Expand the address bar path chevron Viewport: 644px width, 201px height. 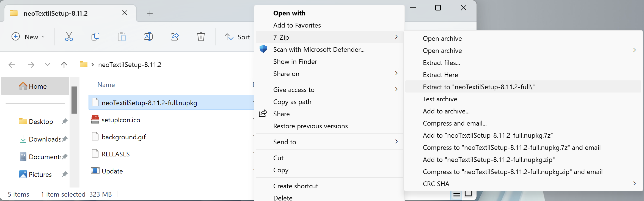coord(93,65)
